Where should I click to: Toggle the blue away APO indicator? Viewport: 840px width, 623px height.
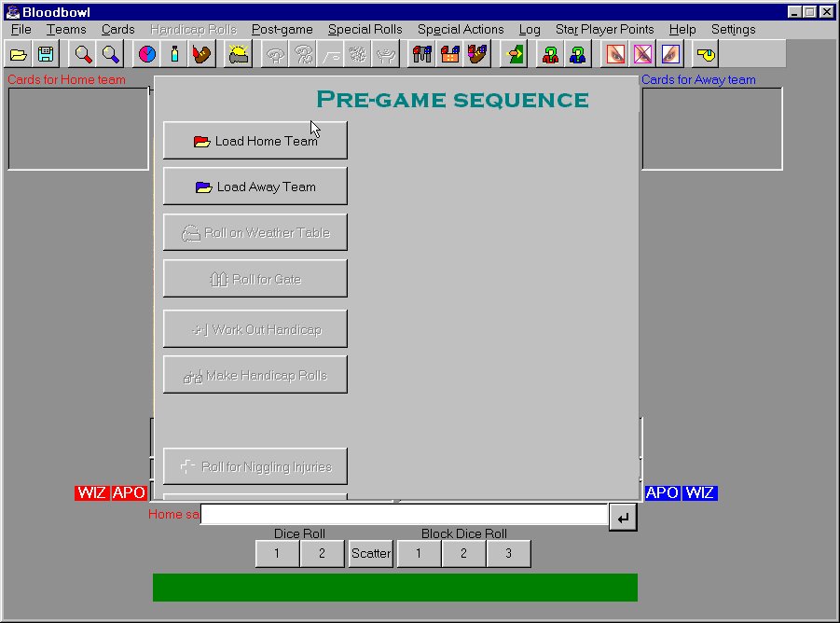(662, 492)
